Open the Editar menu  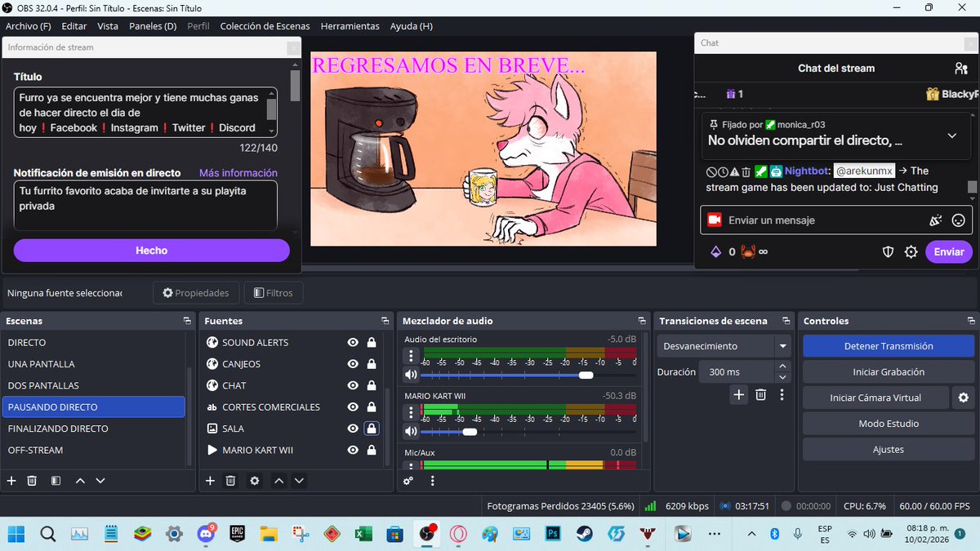[x=74, y=26]
